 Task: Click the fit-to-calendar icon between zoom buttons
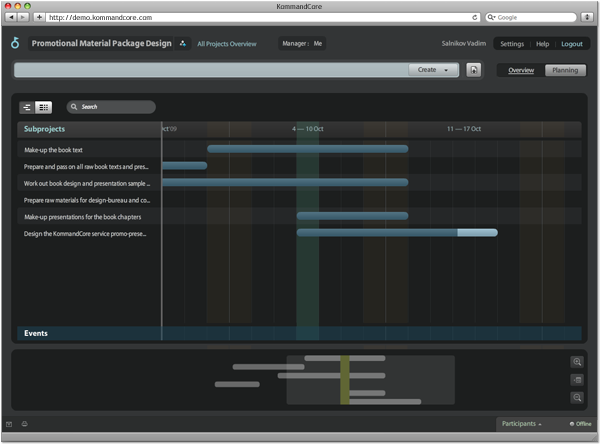(577, 380)
